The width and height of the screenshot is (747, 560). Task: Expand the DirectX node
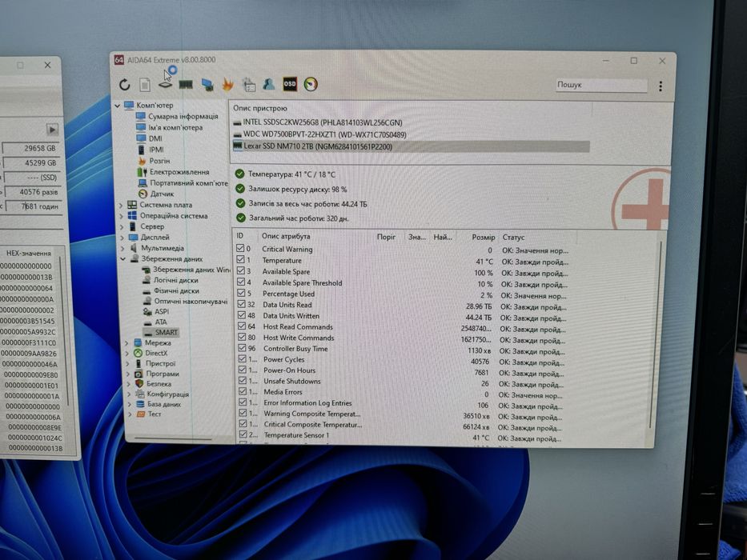click(x=127, y=354)
